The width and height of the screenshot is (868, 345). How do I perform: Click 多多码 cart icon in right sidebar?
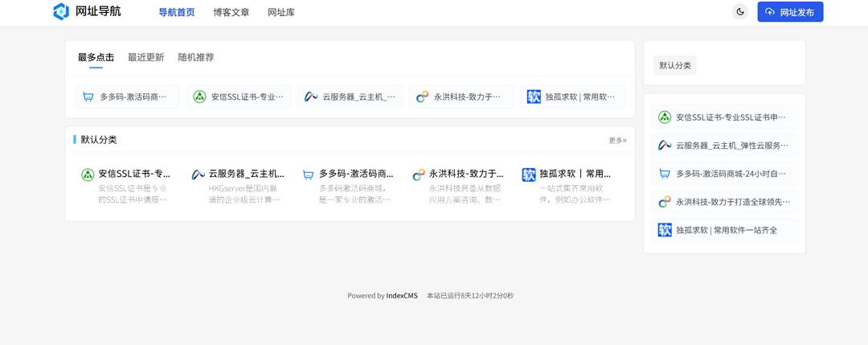point(665,174)
